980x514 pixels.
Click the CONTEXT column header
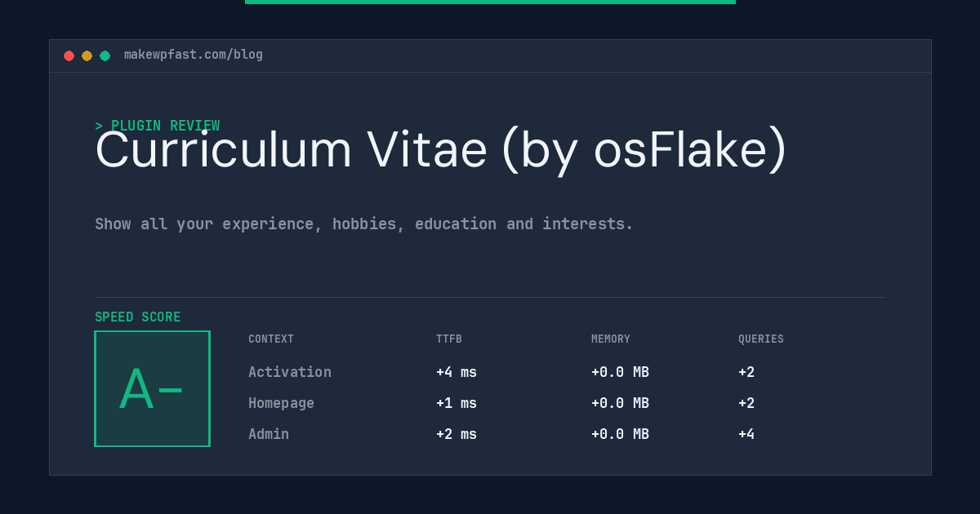click(x=271, y=339)
